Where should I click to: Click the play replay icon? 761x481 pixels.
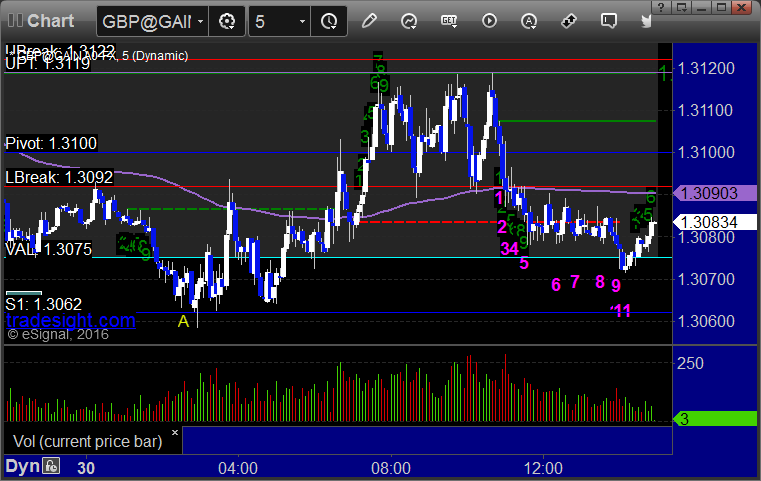coord(489,21)
